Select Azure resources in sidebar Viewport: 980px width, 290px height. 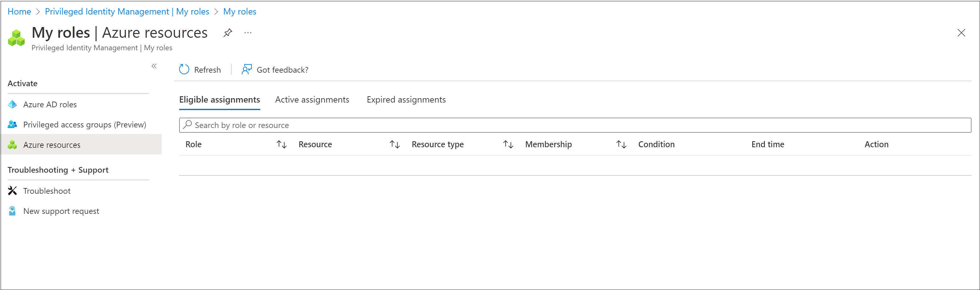[x=81, y=144]
